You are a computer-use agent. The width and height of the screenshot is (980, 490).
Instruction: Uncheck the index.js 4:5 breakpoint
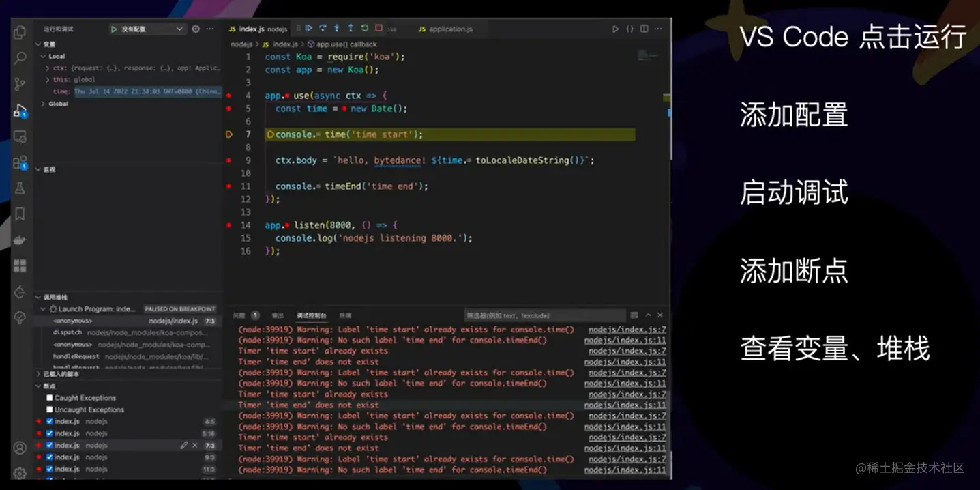50,422
